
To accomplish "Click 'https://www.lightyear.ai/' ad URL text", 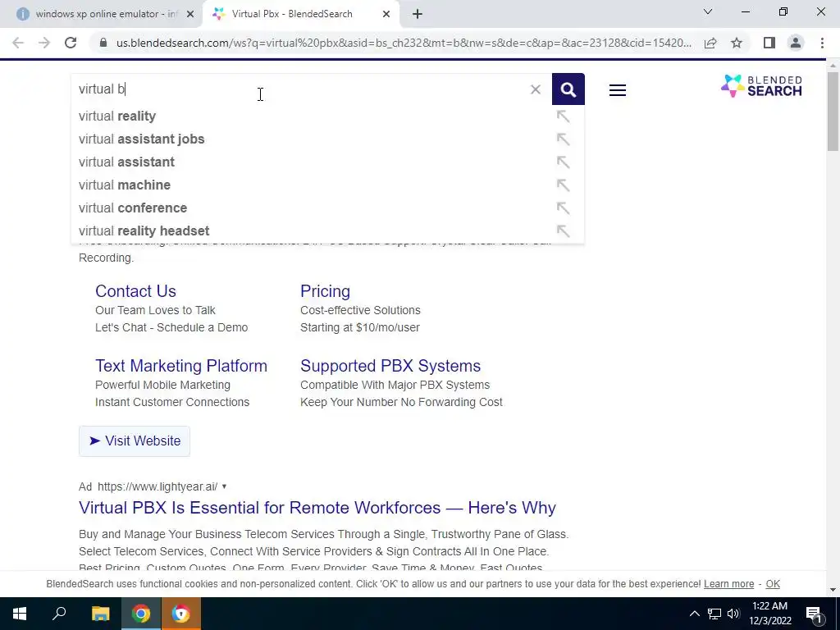I will pyautogui.click(x=157, y=486).
